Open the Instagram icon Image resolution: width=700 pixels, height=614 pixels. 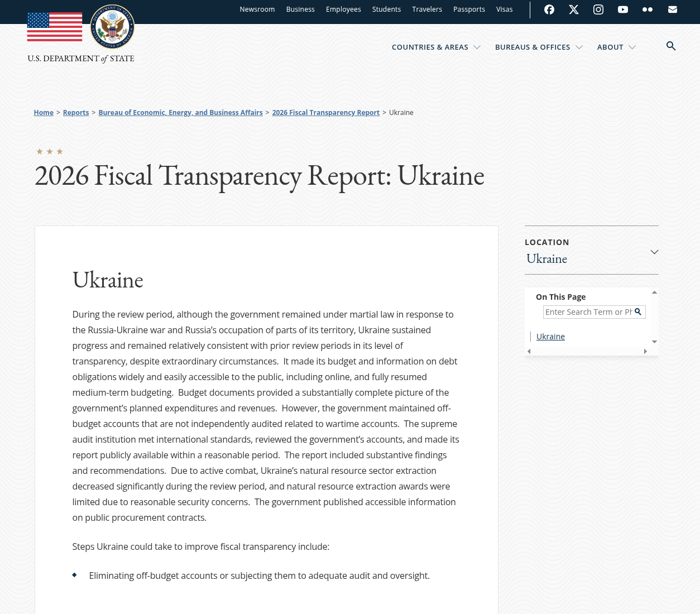(598, 9)
